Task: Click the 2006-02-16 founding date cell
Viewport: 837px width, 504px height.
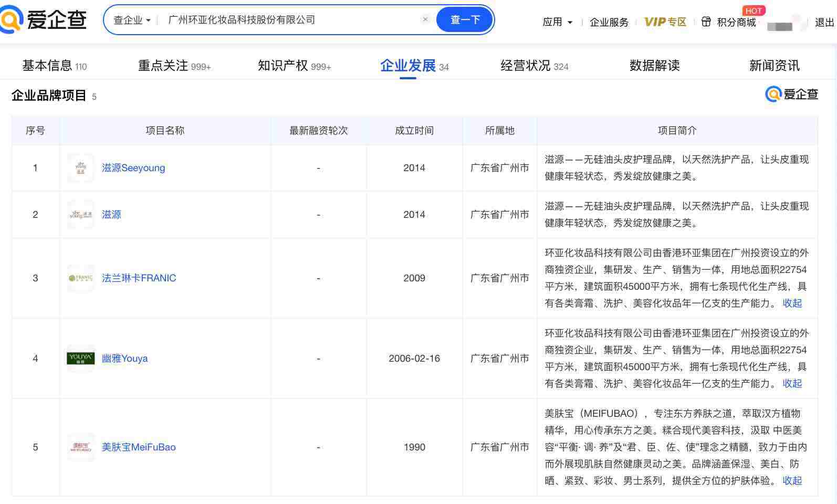Action: pyautogui.click(x=414, y=359)
